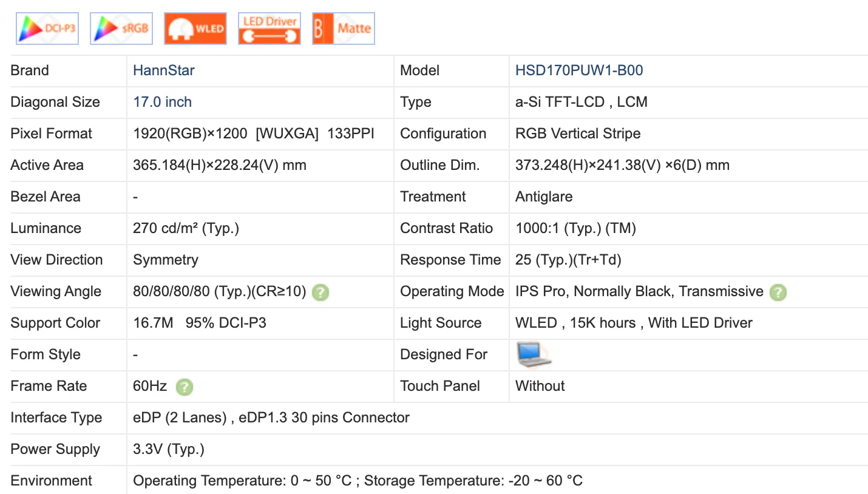868x494 pixels.
Task: Select the interface type value eDP (2 Lanes)
Action: 180,418
